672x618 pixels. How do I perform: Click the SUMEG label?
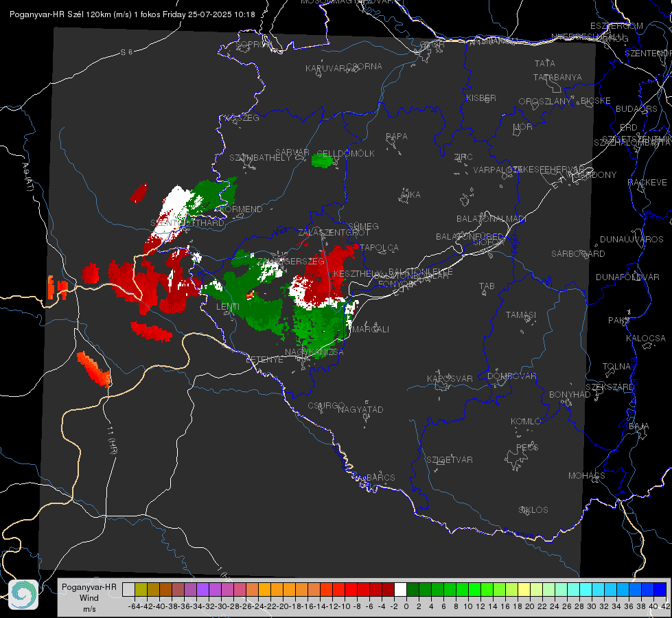point(363,226)
